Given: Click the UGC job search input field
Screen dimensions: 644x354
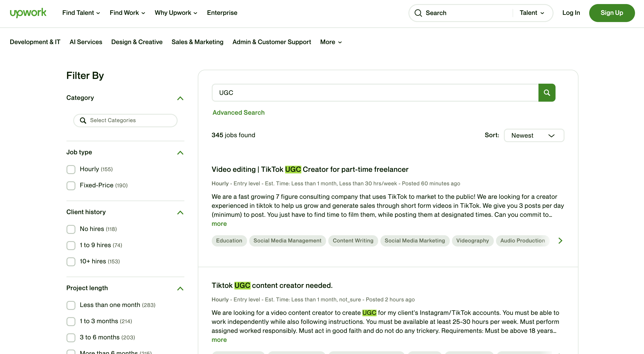Looking at the screenshot, I should 375,93.
